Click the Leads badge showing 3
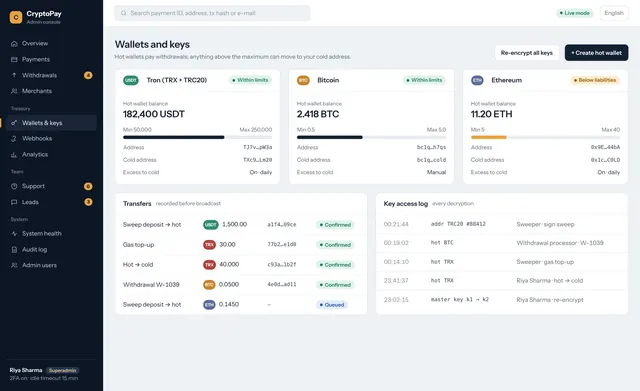The height and width of the screenshot is (391, 640). click(x=88, y=202)
